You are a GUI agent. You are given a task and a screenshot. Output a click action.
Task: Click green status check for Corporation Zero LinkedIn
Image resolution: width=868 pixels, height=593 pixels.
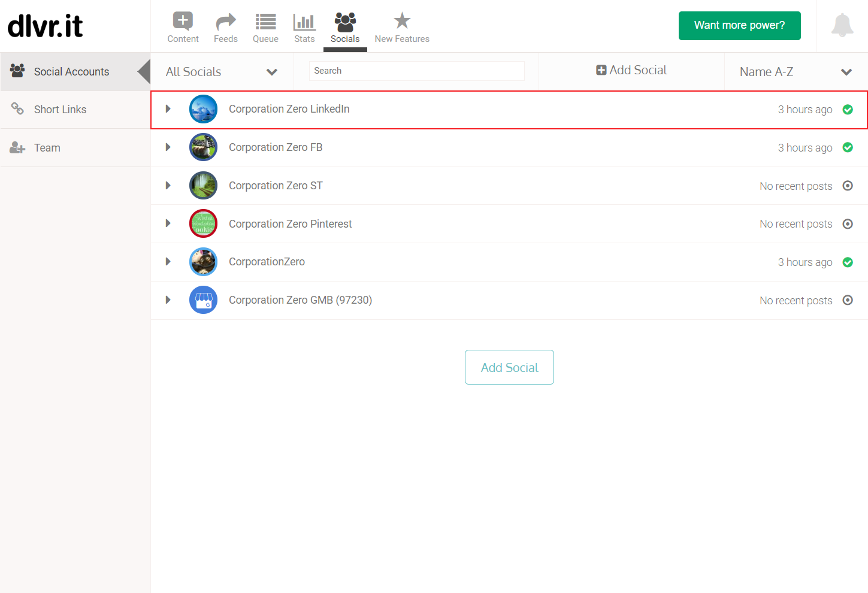click(x=848, y=110)
